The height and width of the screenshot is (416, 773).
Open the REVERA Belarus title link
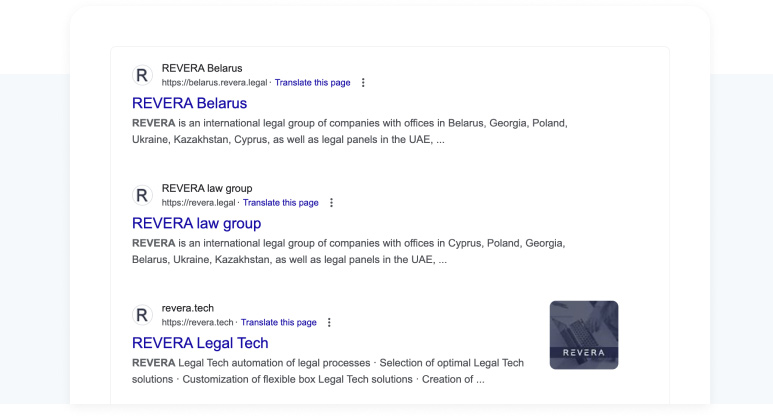coord(189,103)
